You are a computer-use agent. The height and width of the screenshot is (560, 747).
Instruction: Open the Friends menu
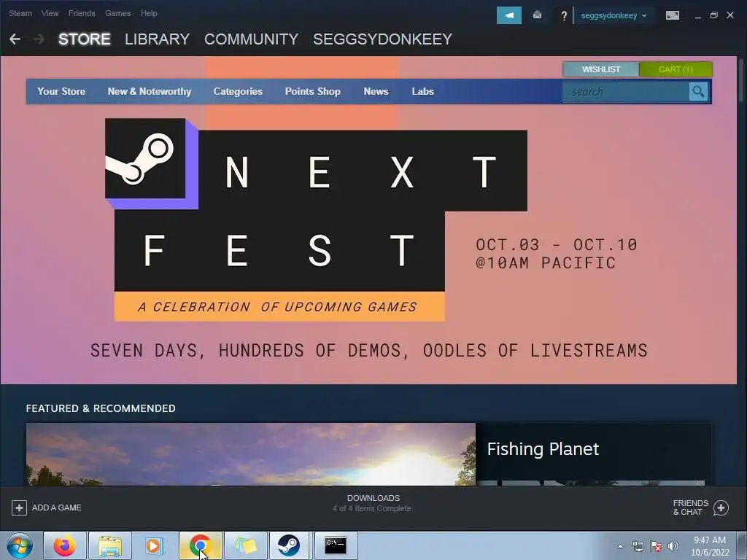(x=82, y=13)
